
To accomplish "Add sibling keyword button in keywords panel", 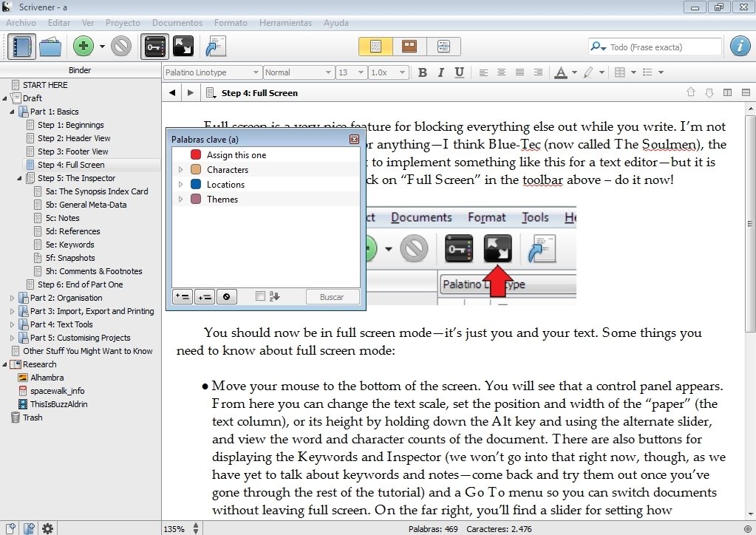I will pos(183,297).
